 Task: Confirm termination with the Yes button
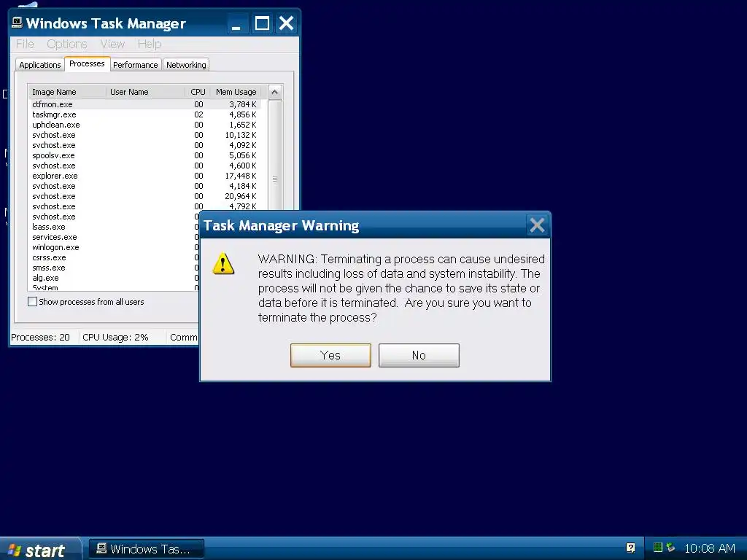tap(330, 355)
